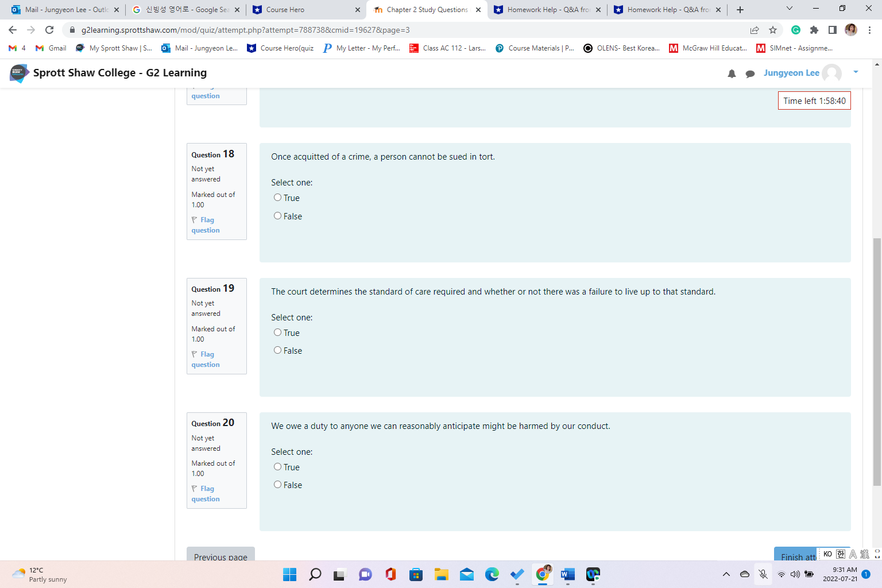Flag Question 18
The image size is (882, 588).
coord(206,225)
